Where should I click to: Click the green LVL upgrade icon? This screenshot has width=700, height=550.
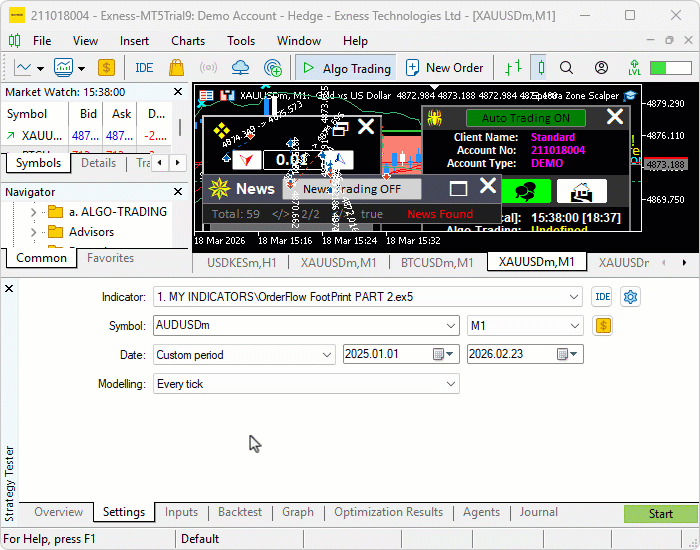(634, 68)
